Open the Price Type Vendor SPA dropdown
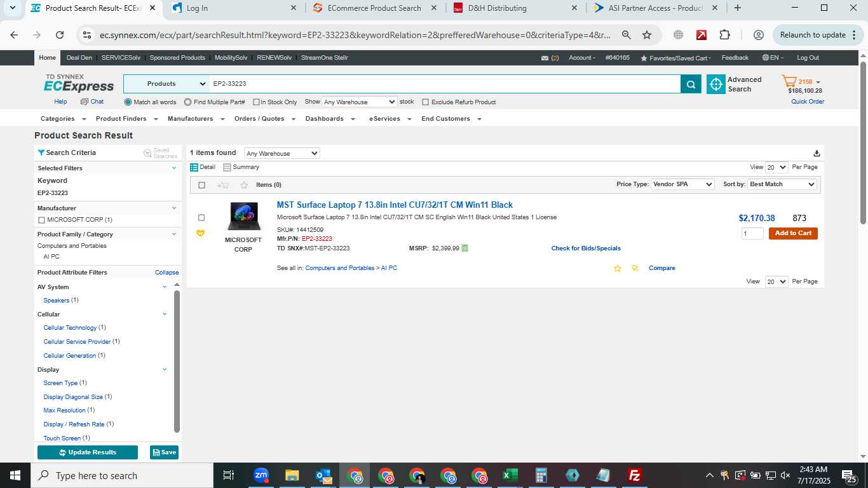868x488 pixels. [682, 184]
